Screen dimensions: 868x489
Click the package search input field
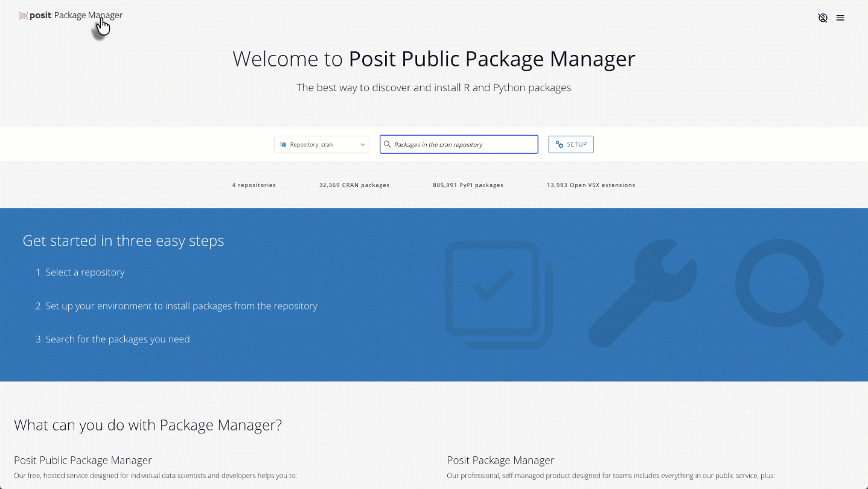[459, 144]
